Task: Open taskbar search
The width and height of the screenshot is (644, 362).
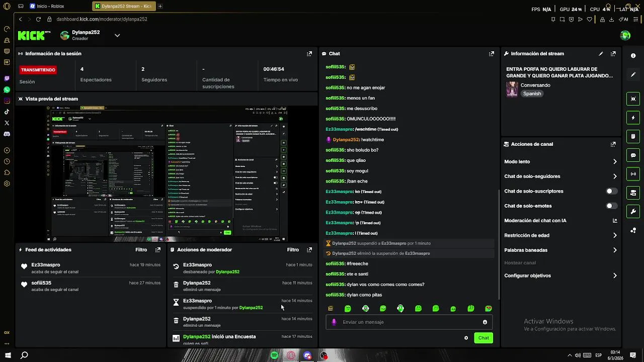Action: (24, 355)
